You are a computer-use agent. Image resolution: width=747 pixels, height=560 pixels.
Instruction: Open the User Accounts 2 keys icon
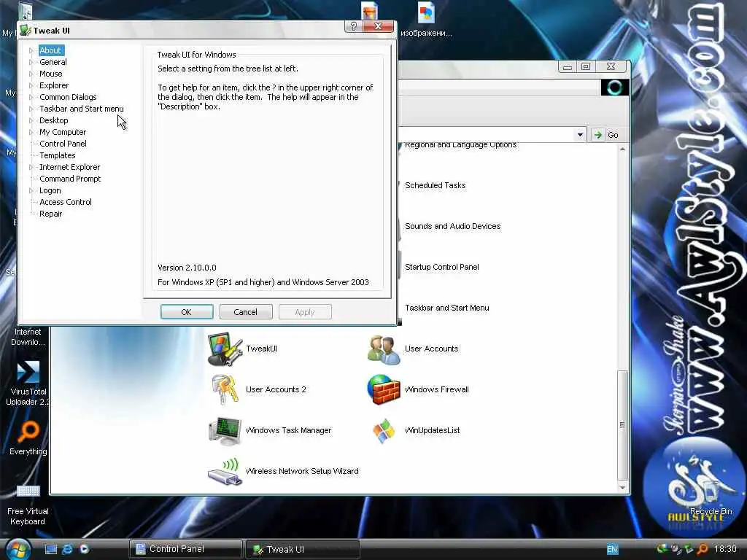[225, 389]
